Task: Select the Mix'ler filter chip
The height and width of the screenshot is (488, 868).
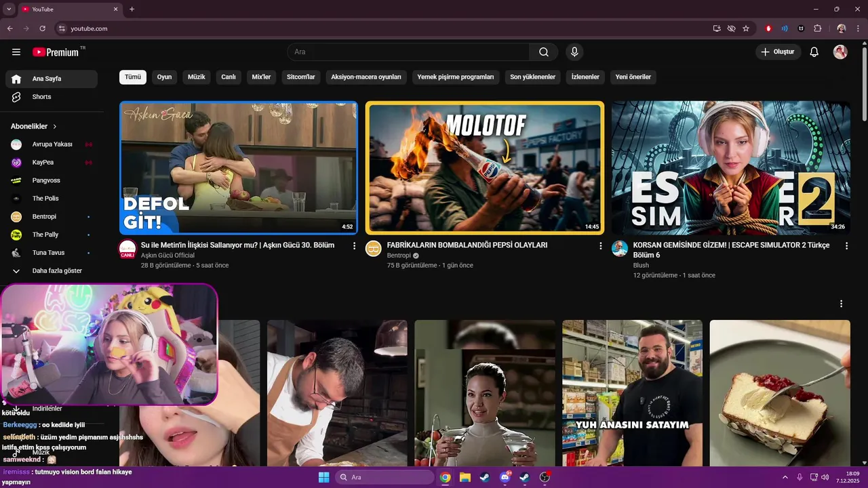Action: point(261,77)
